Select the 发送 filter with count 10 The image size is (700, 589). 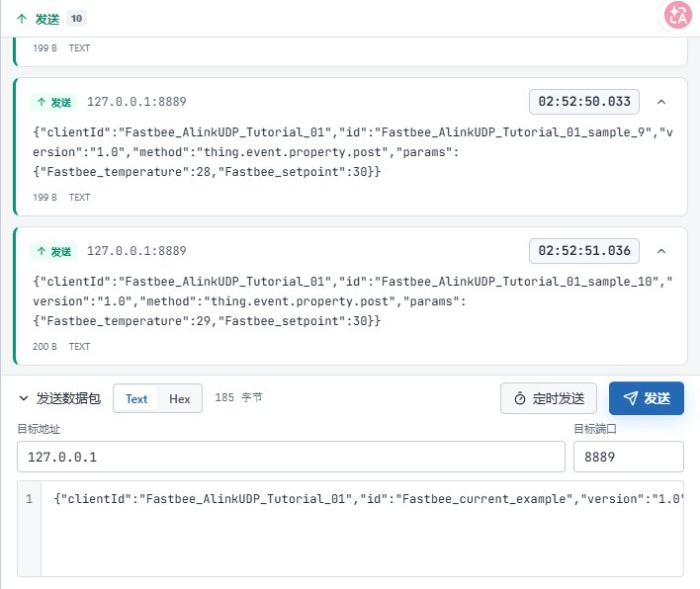tap(51, 19)
